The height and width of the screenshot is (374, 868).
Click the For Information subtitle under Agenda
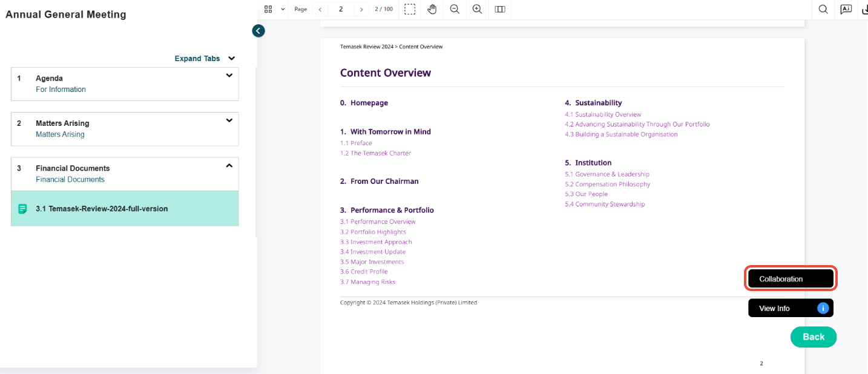point(61,90)
